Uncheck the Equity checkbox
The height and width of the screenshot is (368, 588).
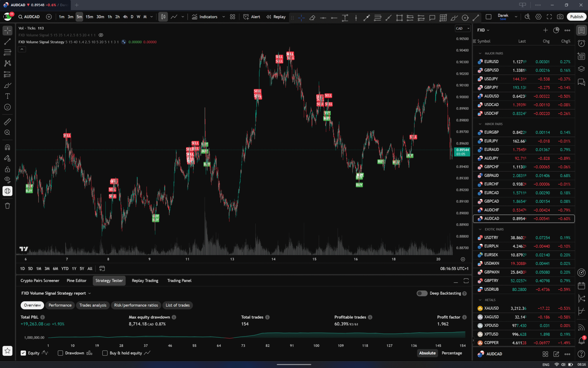point(23,353)
